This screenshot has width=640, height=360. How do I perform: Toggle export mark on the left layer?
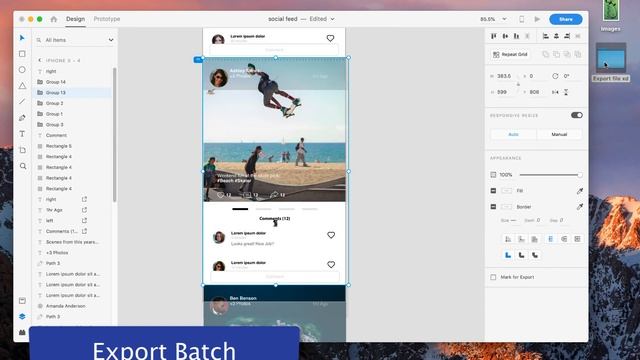pyautogui.click(x=84, y=220)
